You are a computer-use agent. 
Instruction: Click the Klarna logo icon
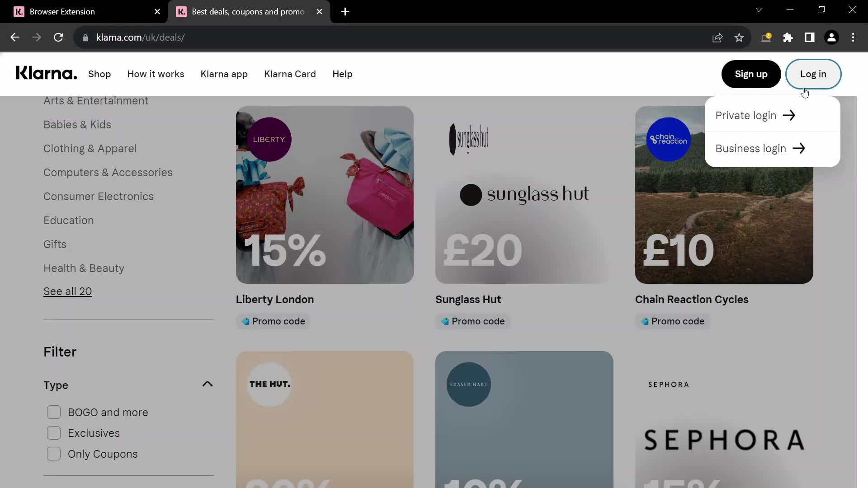(x=46, y=73)
